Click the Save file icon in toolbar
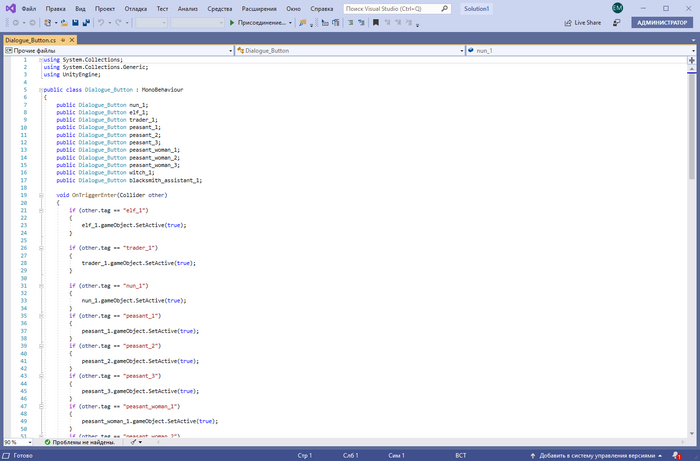Viewport: 700px width, 461px height. pos(74,22)
